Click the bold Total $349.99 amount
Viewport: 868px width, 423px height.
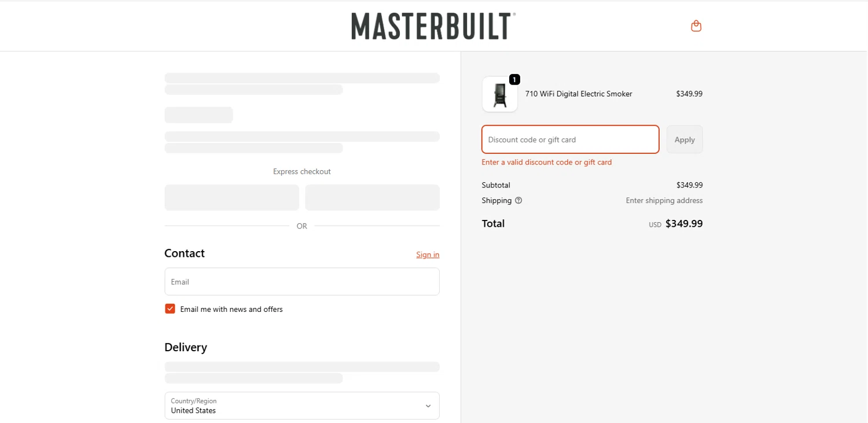point(684,224)
